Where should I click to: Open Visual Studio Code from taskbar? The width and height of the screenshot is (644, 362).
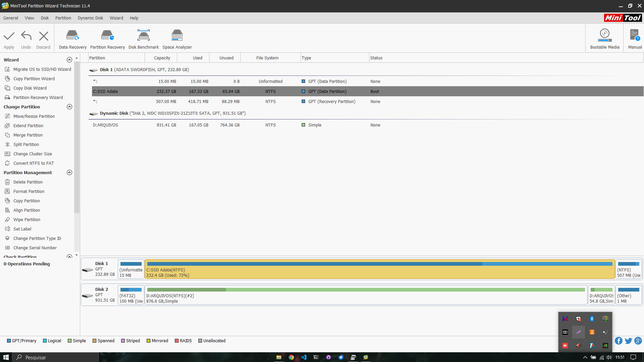click(x=304, y=357)
